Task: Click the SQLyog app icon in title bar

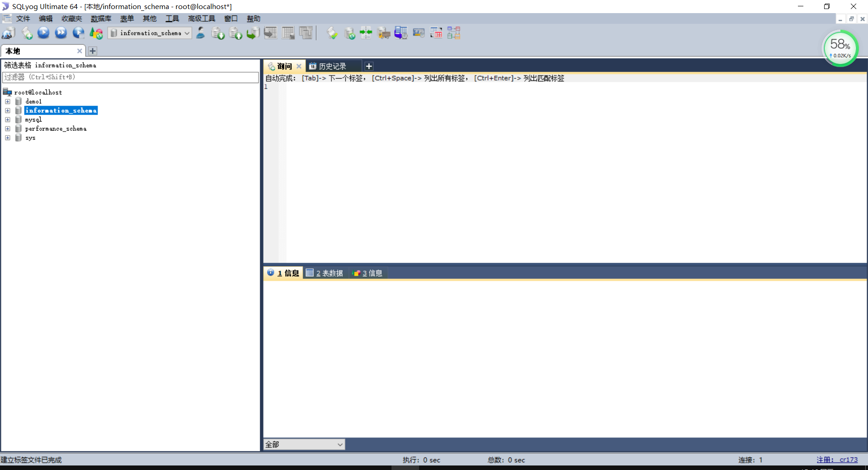Action: coord(5,6)
